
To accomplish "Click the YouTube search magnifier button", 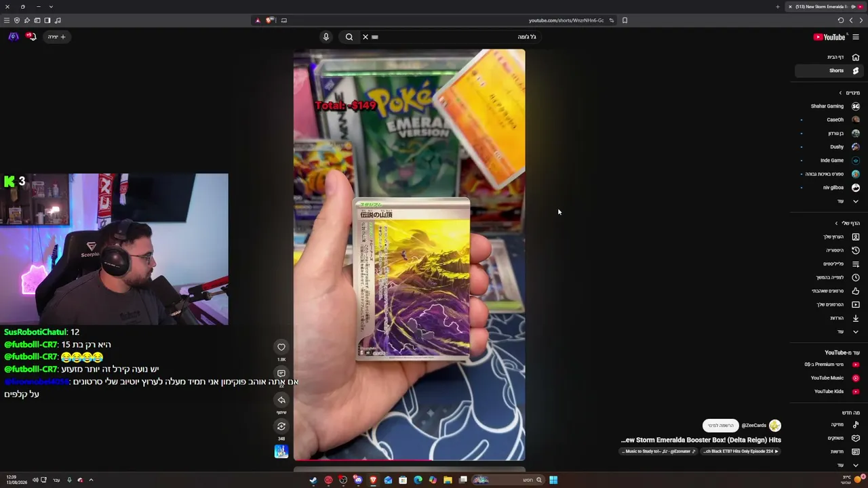I will click(x=349, y=37).
